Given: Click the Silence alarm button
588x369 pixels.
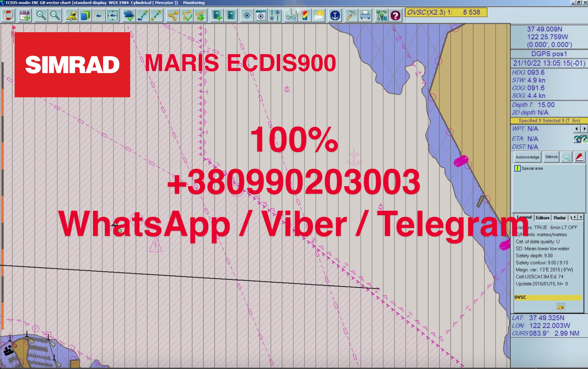Looking at the screenshot, I should click(x=551, y=157).
